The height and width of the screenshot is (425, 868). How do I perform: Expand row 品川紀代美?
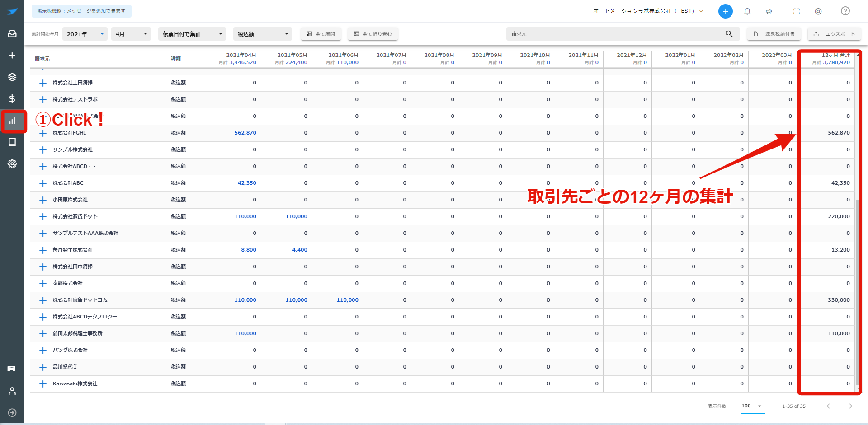(43, 367)
